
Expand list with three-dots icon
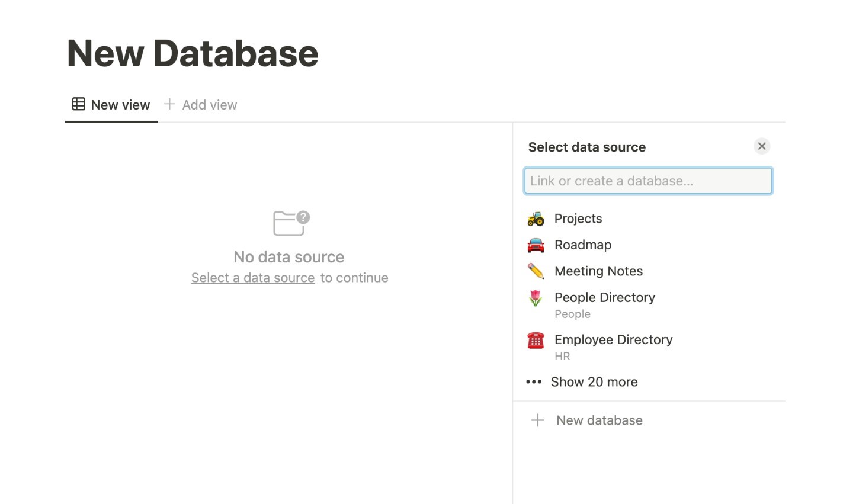pyautogui.click(x=534, y=382)
